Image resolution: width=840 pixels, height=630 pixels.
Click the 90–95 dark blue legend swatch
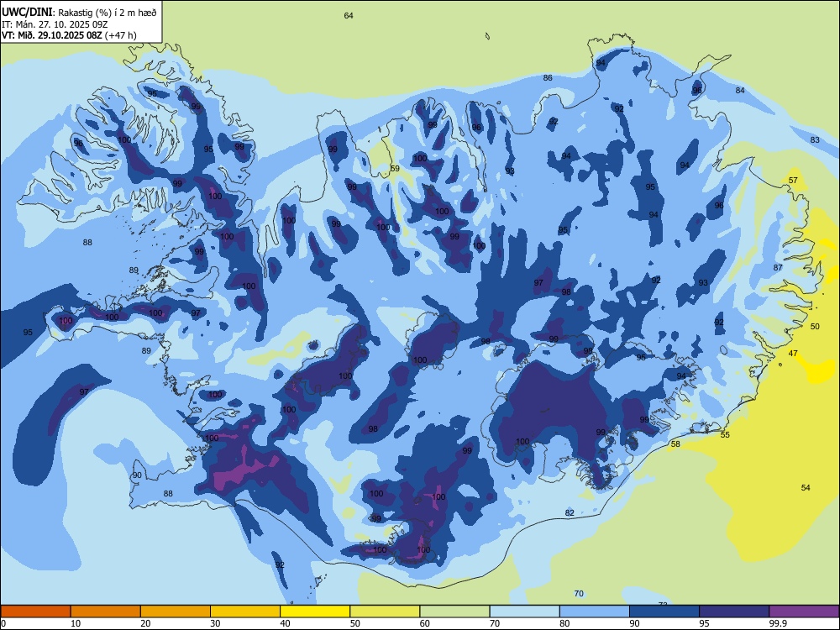664,612
